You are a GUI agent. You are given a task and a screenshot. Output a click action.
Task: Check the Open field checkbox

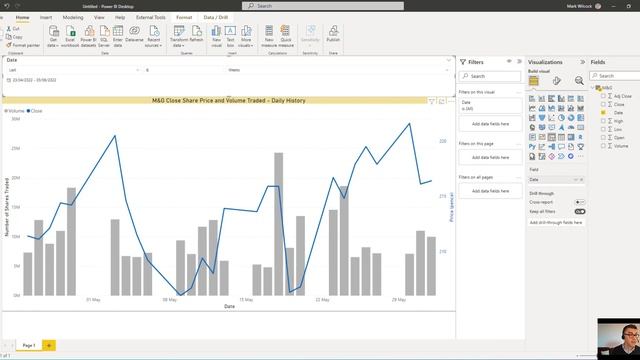pyautogui.click(x=603, y=137)
